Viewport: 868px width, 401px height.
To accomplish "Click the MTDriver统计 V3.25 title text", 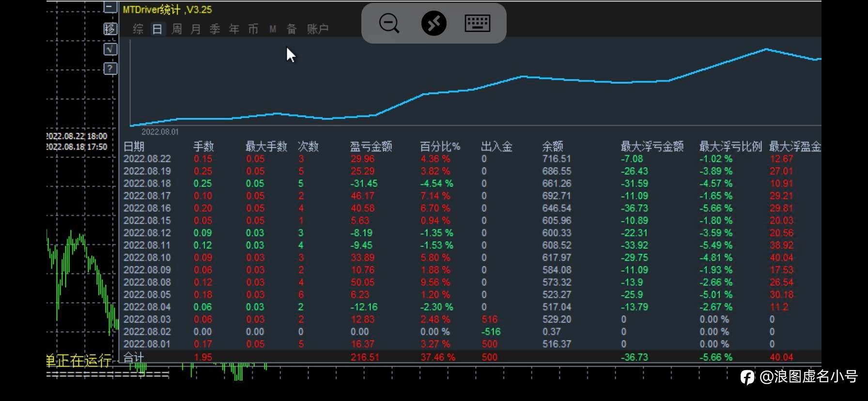I will coord(167,10).
